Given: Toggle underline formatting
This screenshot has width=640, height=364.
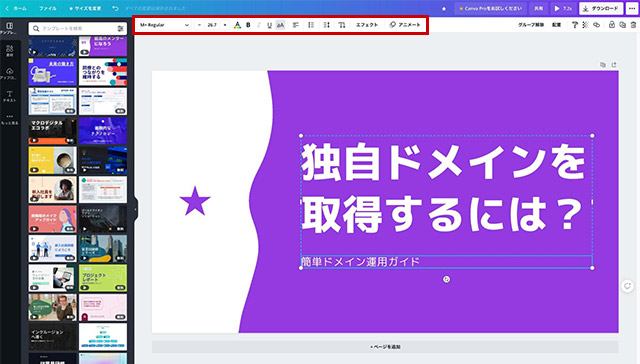Looking at the screenshot, I should pyautogui.click(x=269, y=25).
